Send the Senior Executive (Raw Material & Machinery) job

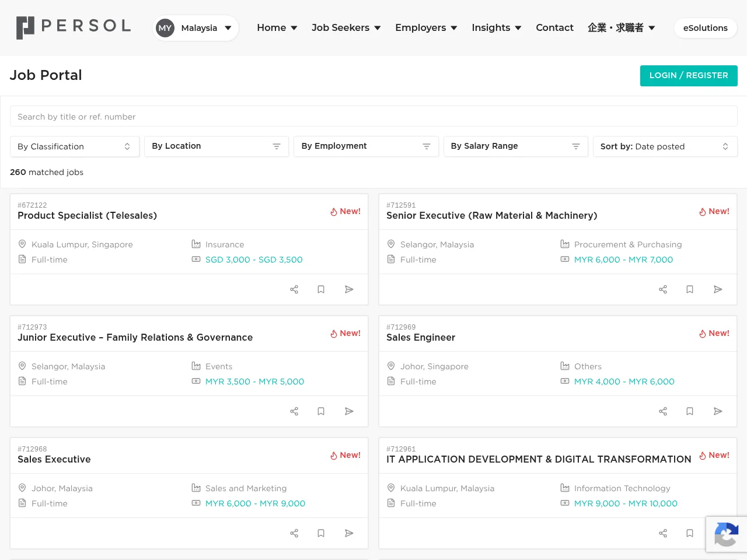718,289
